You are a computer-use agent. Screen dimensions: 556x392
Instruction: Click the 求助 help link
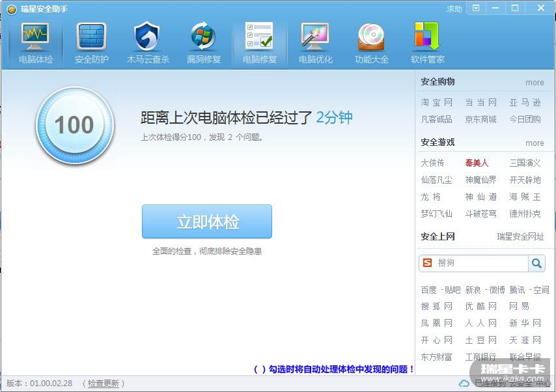click(x=454, y=9)
